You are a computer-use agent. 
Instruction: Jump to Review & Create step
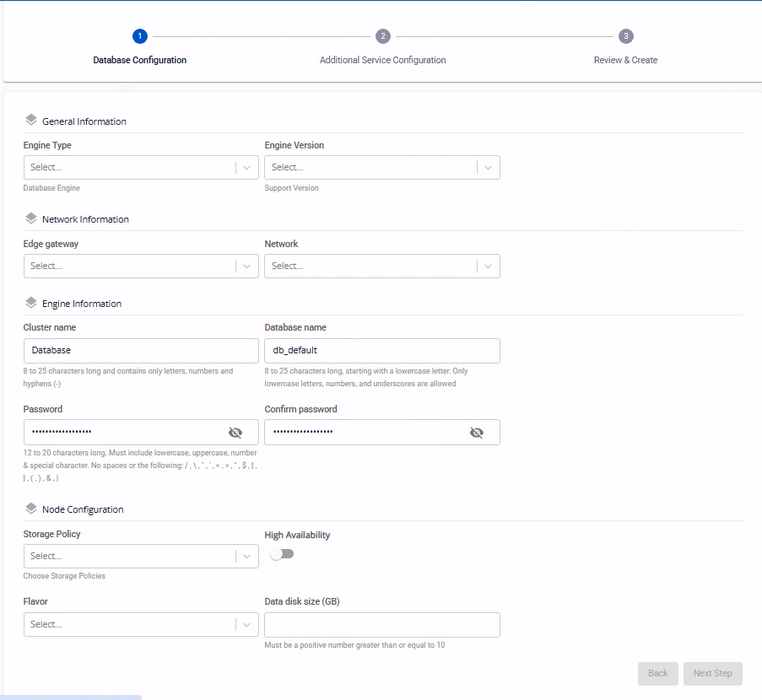625,60
